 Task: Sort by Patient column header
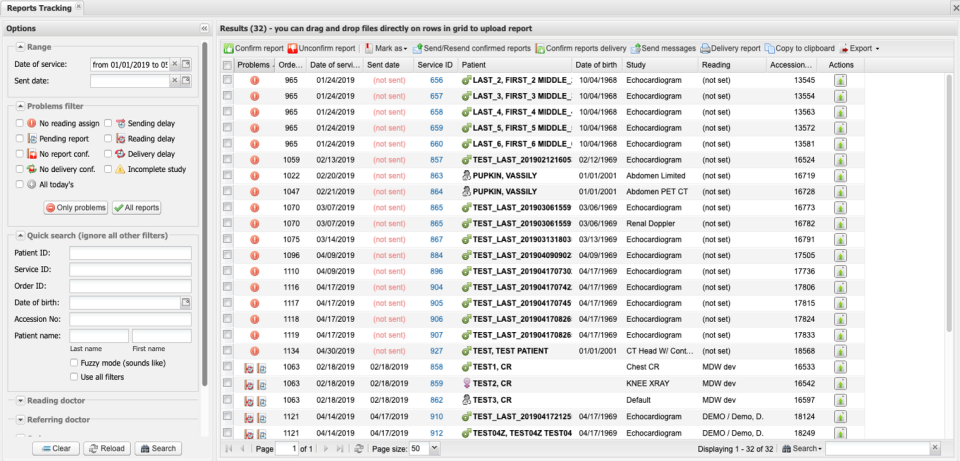pyautogui.click(x=514, y=65)
